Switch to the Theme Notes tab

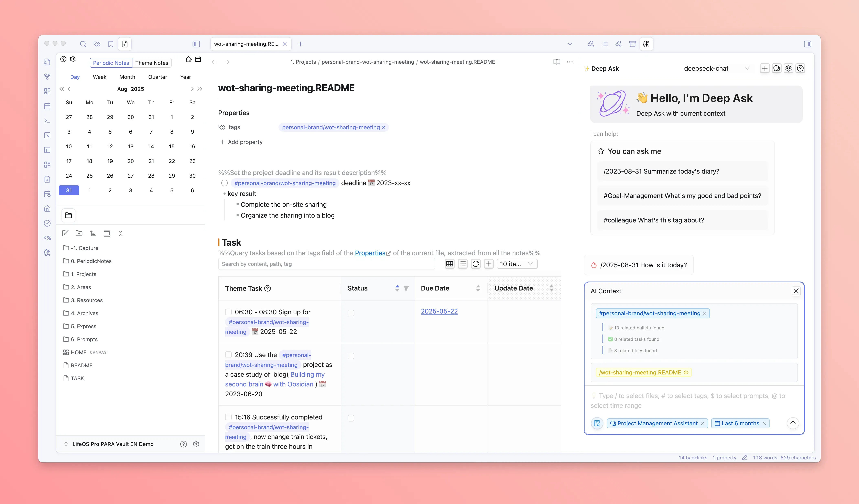[x=152, y=63]
